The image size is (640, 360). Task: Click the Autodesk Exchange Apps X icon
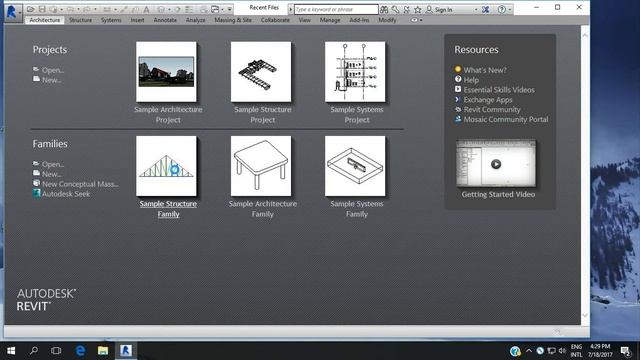(x=485, y=9)
